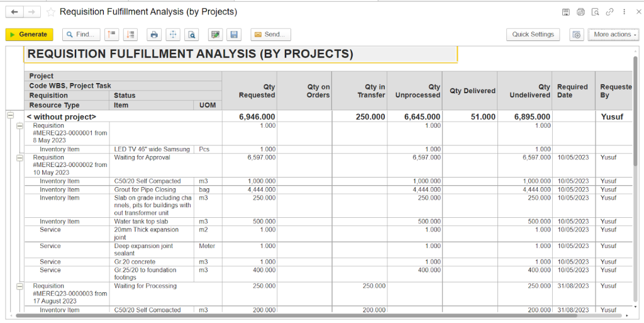Viewport: 644px width, 323px height.
Task: Select the Qty Delivered column header
Action: point(469,91)
